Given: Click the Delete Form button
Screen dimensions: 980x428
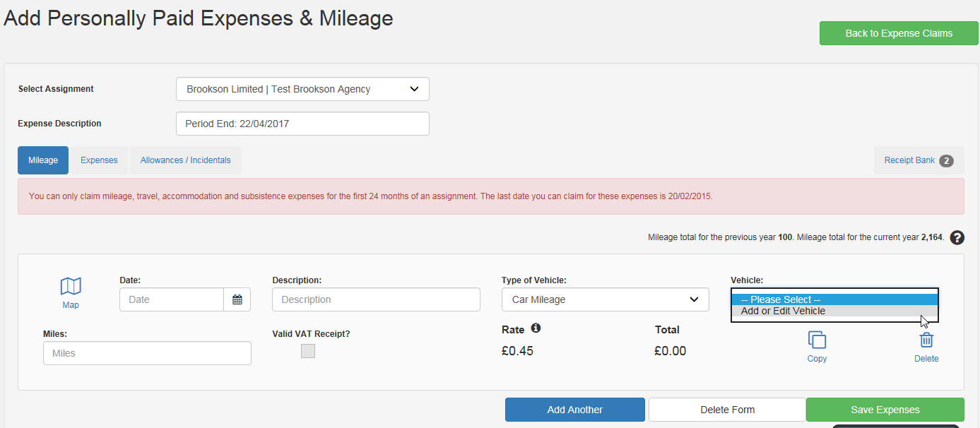Looking at the screenshot, I should coord(726,410).
